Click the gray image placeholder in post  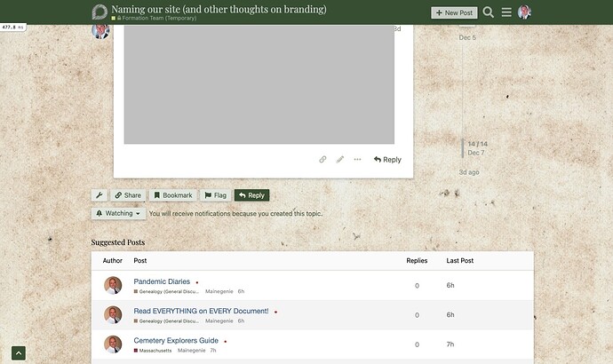point(259,84)
